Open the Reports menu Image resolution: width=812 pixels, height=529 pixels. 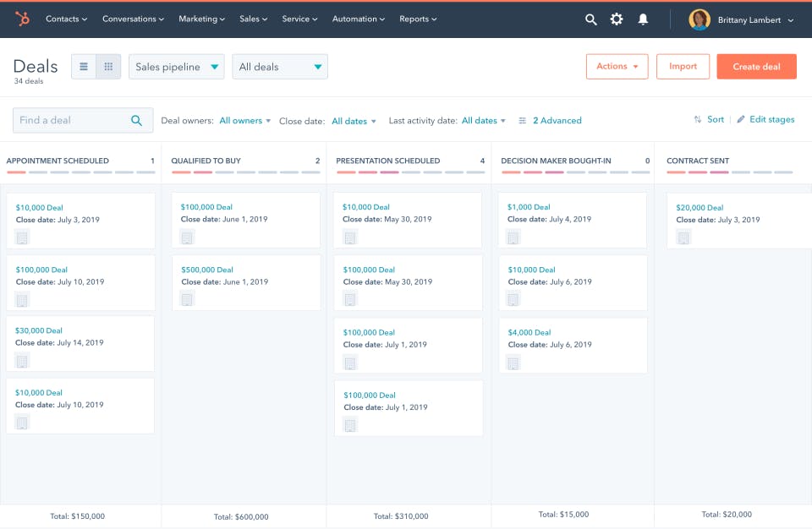point(418,19)
